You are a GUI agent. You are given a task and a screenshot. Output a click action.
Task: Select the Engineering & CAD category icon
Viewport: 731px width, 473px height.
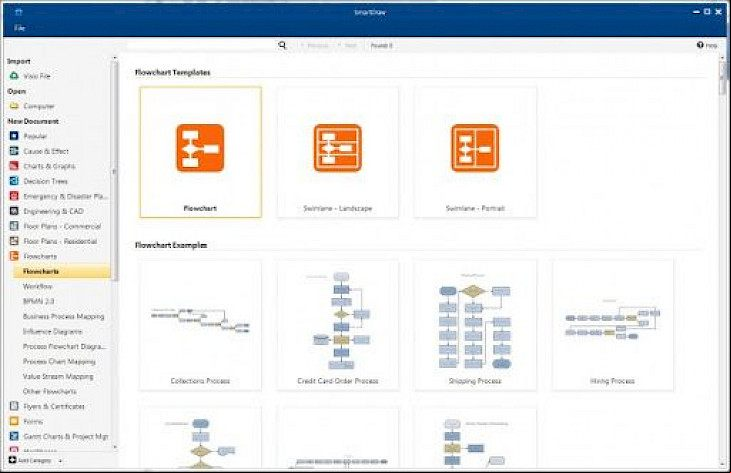pos(14,211)
